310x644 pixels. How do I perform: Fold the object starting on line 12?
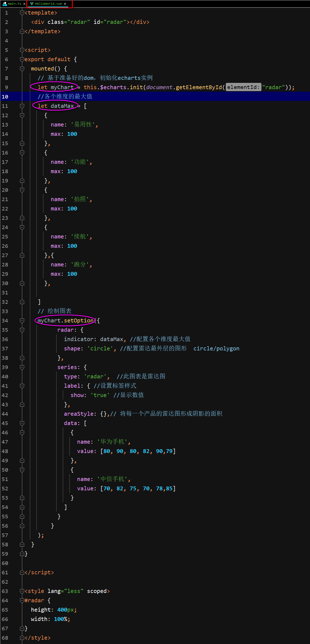(22, 116)
